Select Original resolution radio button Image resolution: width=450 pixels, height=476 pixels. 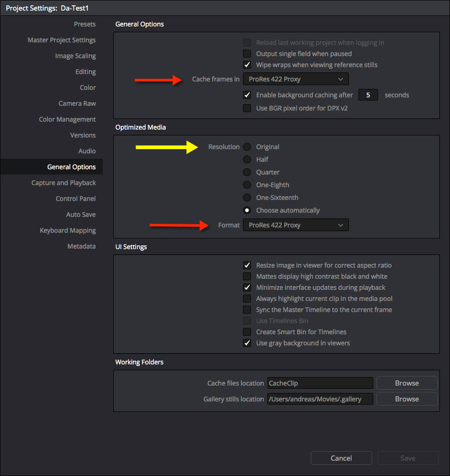click(x=247, y=147)
